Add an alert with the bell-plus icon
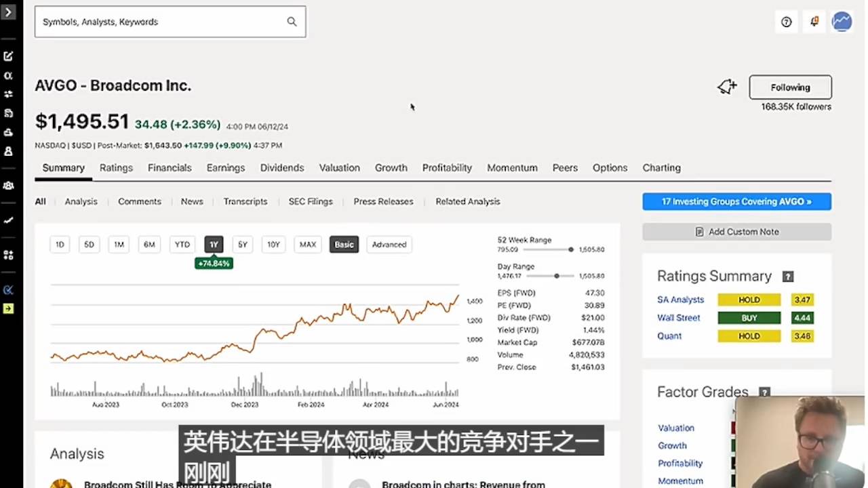This screenshot has width=868, height=488. coord(727,87)
